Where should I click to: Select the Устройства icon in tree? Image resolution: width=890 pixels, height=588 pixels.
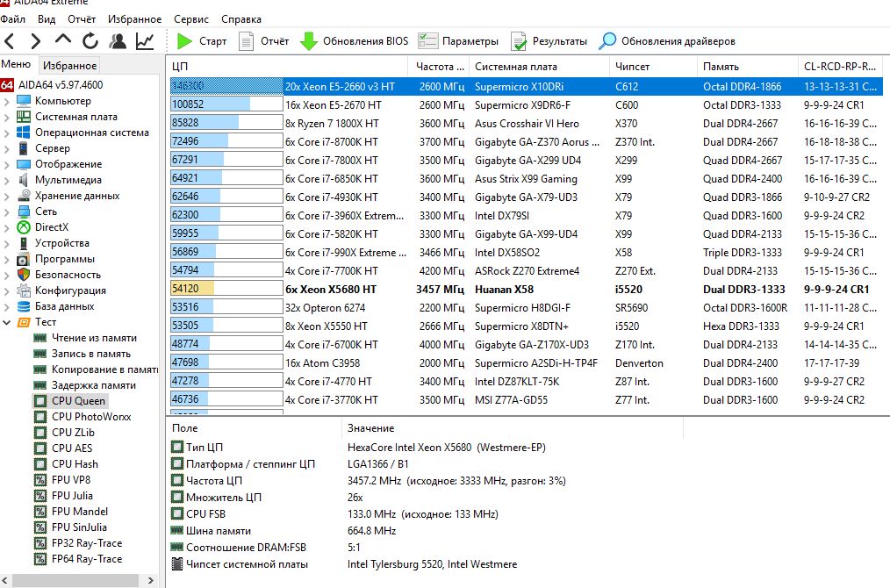[x=24, y=243]
